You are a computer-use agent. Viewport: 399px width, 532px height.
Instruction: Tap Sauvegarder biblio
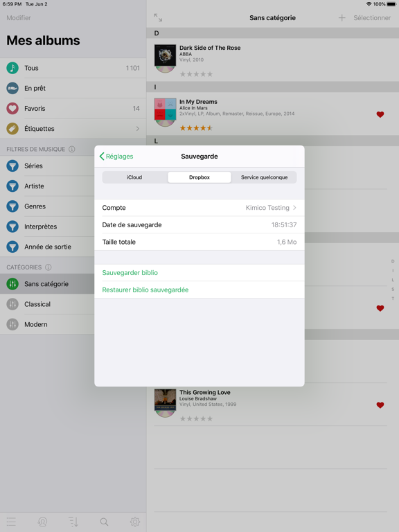click(x=130, y=273)
